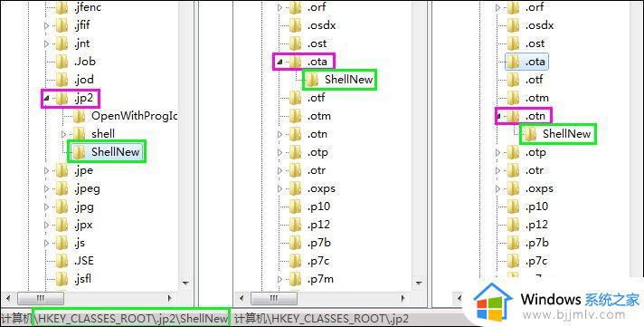Expand .orf in the middle registry pane
The height and width of the screenshot is (327, 644).
pyautogui.click(x=280, y=7)
